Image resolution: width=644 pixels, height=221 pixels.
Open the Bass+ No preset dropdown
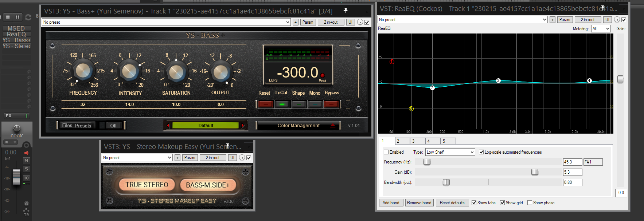point(166,22)
